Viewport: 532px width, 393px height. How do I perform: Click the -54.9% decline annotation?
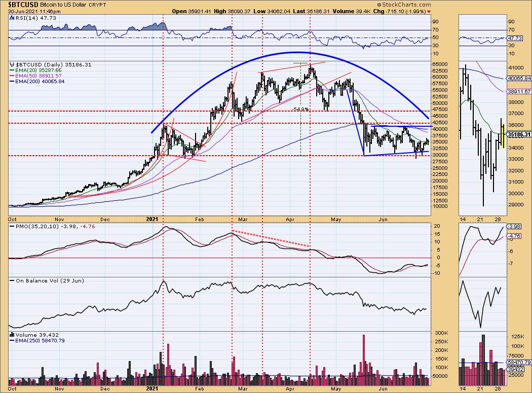301,110
